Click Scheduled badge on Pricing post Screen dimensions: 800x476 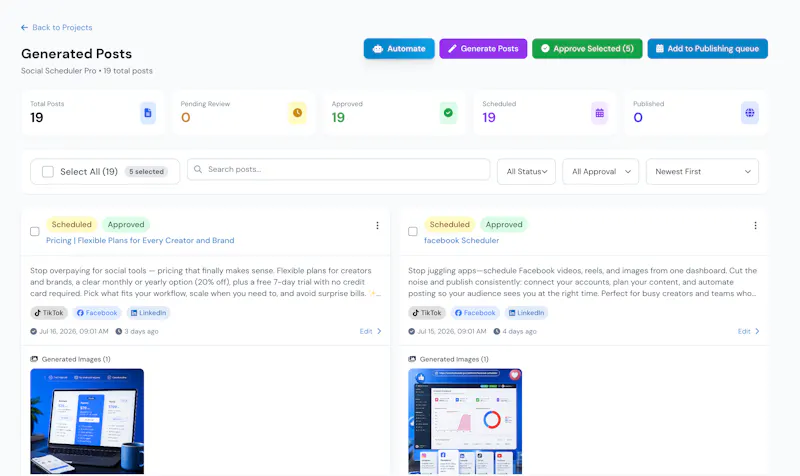pyautogui.click(x=71, y=224)
